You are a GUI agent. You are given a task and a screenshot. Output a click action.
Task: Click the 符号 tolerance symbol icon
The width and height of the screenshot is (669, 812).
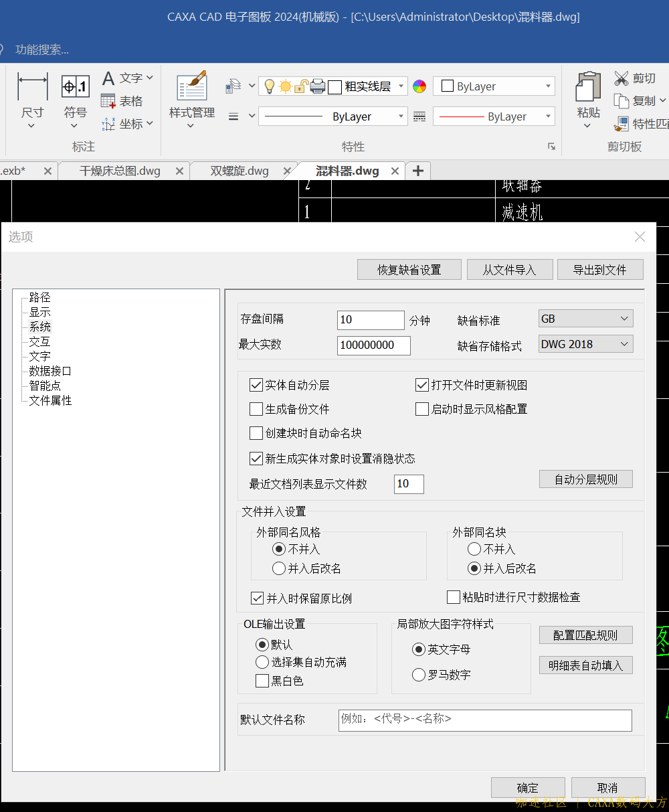click(75, 87)
